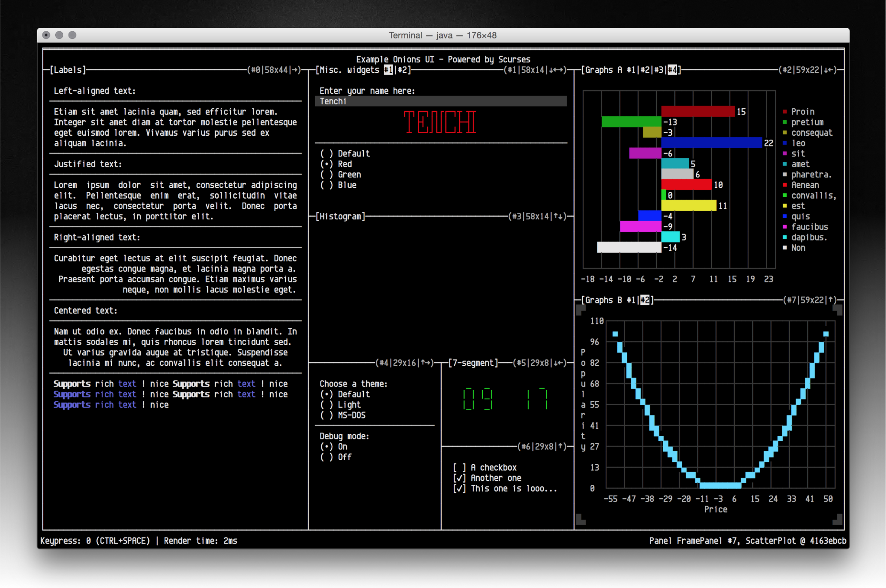This screenshot has height=588, width=886.
Task: Click the blue bar labeled 22
Action: [x=712, y=143]
